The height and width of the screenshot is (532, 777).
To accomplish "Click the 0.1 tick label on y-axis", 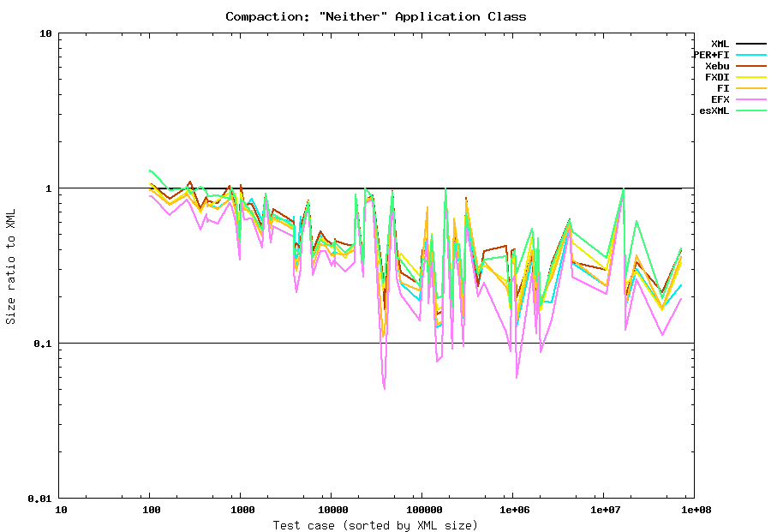I will point(43,344).
